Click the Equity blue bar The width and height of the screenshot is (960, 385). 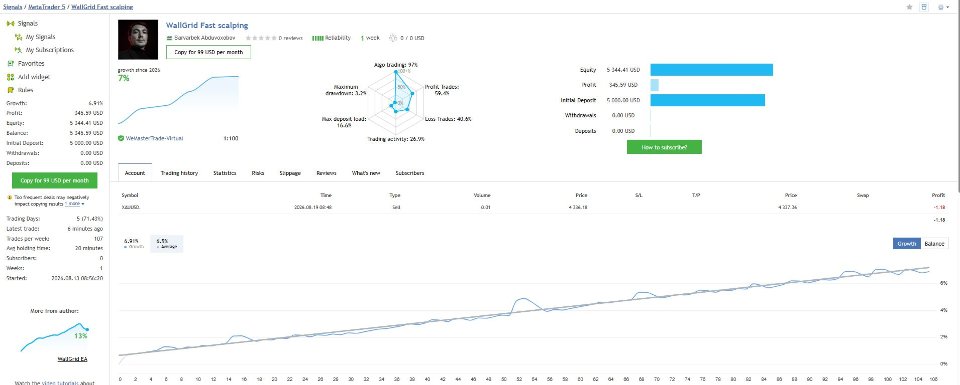pyautogui.click(x=711, y=70)
